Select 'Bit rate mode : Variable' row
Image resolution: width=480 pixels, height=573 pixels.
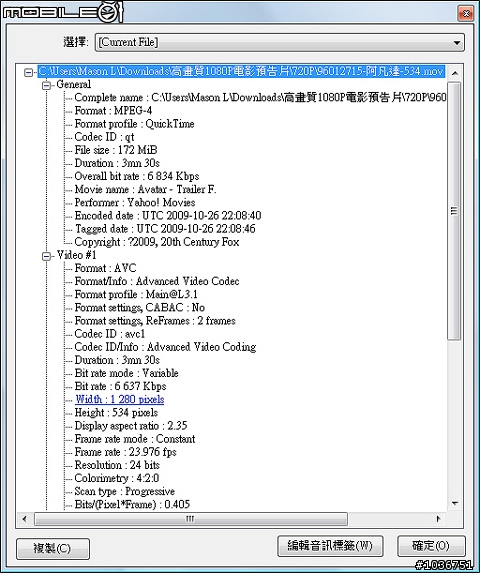[126, 373]
